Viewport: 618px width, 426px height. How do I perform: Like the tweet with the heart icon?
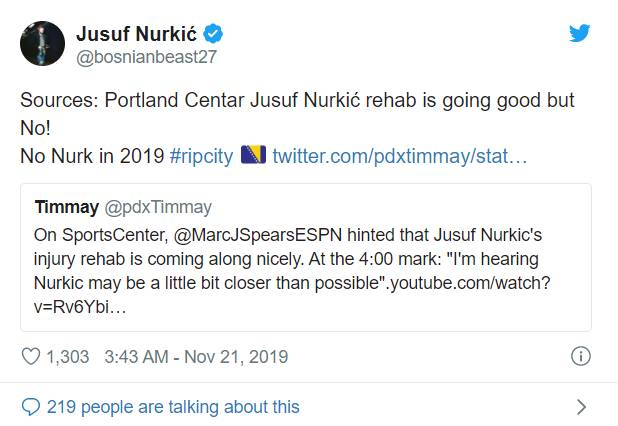[31, 356]
